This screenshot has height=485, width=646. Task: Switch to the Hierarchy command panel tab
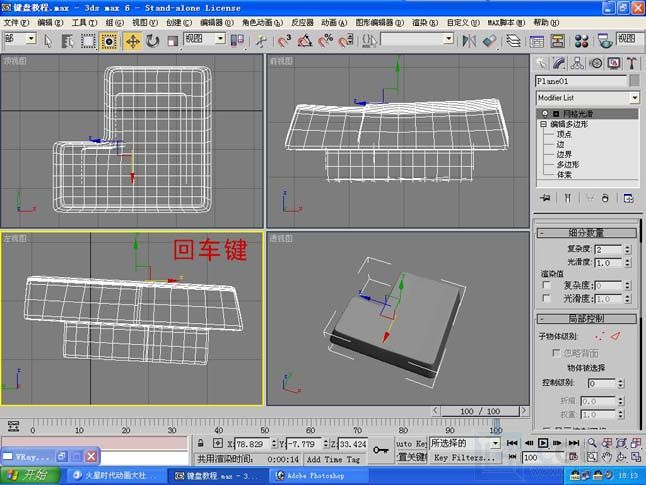click(577, 63)
